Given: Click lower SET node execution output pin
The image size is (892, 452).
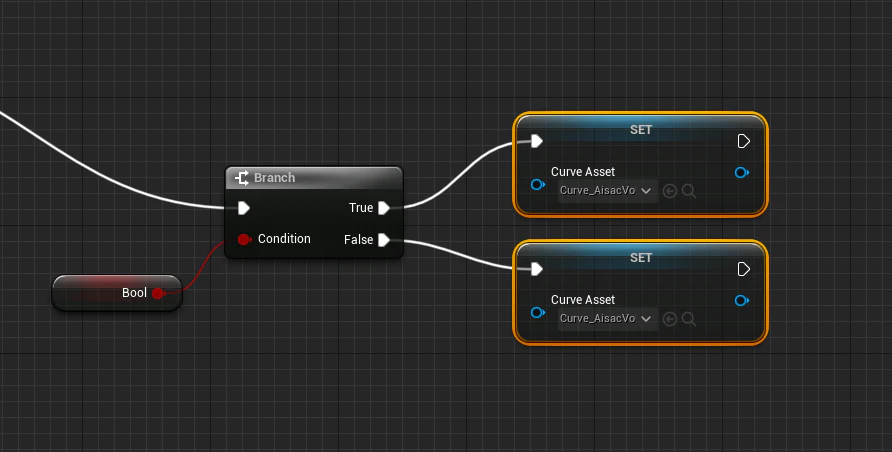Looking at the screenshot, I should pyautogui.click(x=744, y=269).
